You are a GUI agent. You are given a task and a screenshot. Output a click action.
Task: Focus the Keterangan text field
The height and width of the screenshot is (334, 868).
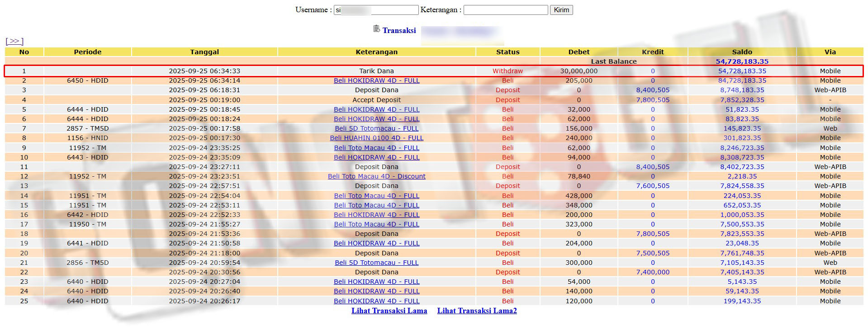(x=505, y=10)
